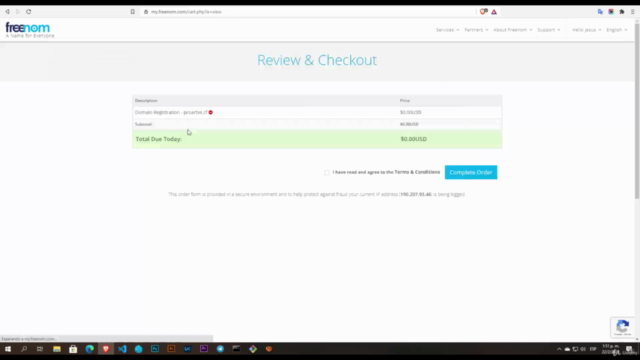Viewport: 640px width, 360px height.
Task: Open the Hello Jesus account dropdown
Action: [587, 30]
